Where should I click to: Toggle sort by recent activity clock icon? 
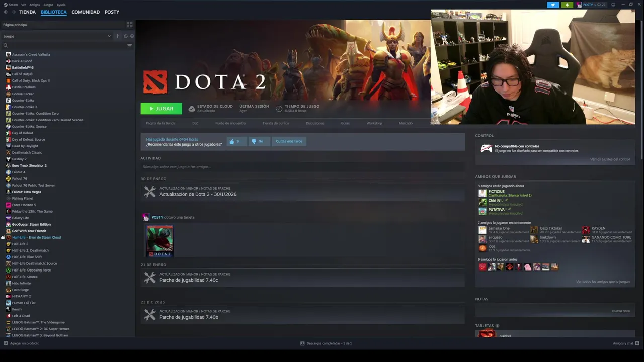point(125,36)
